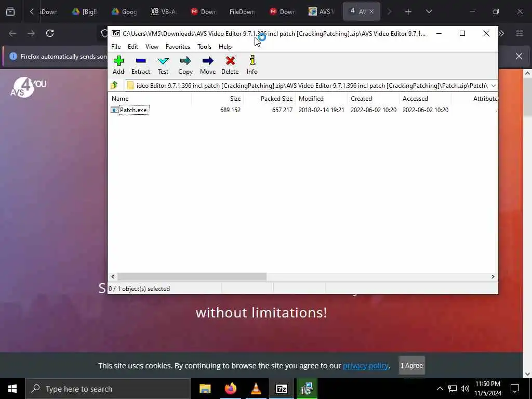The width and height of the screenshot is (532, 399).
Task: Click the taskbar clock showing 11:50 PM
Action: pyautogui.click(x=487, y=389)
